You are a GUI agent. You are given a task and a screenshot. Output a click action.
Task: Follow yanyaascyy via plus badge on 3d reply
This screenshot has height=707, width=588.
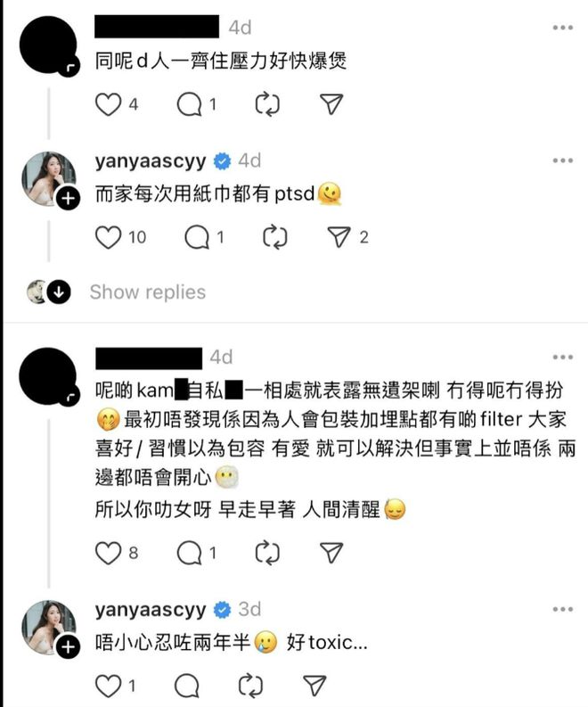pos(68,647)
